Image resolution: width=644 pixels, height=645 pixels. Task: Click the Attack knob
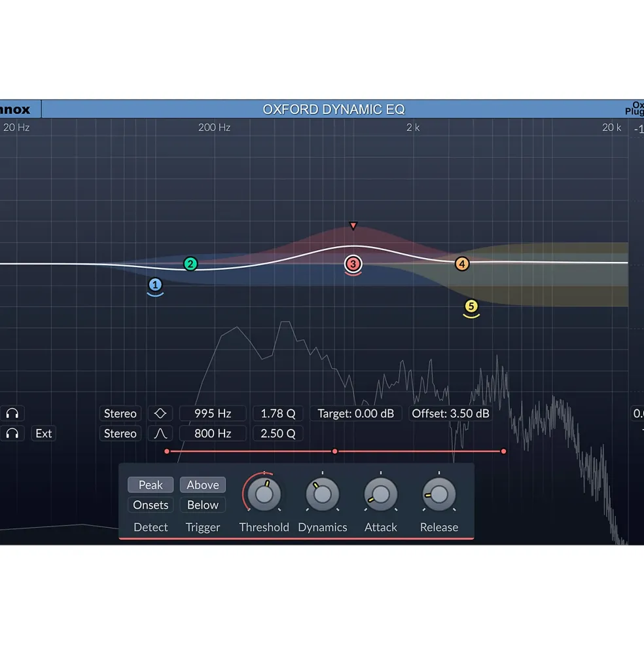click(x=381, y=494)
